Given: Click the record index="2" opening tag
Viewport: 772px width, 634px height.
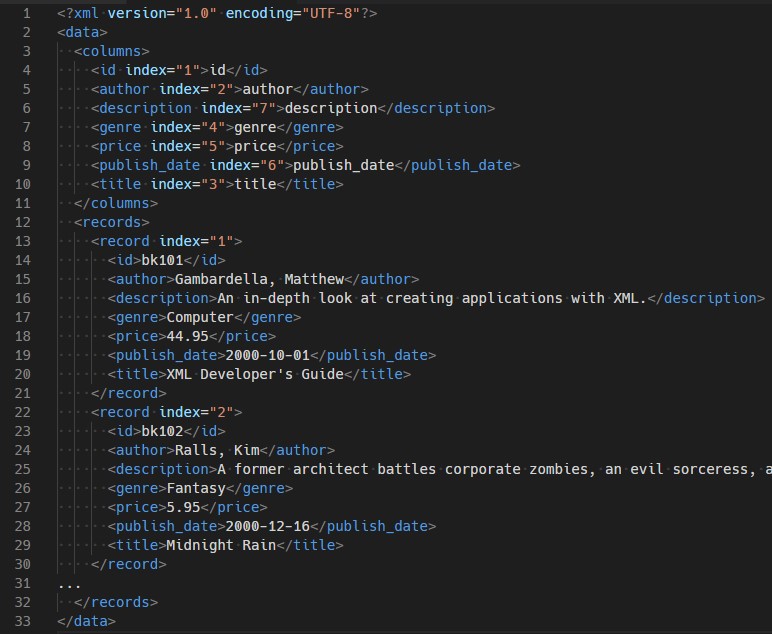Looking at the screenshot, I should (x=166, y=412).
